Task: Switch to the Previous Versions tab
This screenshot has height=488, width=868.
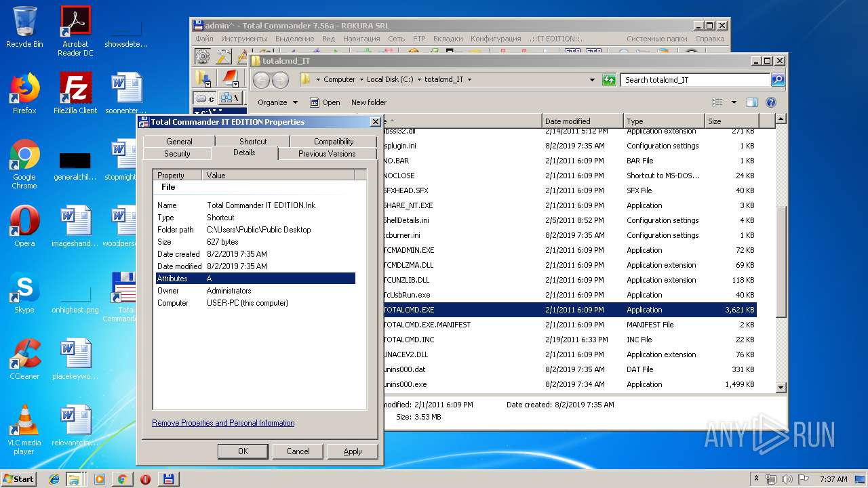Action: [x=327, y=154]
